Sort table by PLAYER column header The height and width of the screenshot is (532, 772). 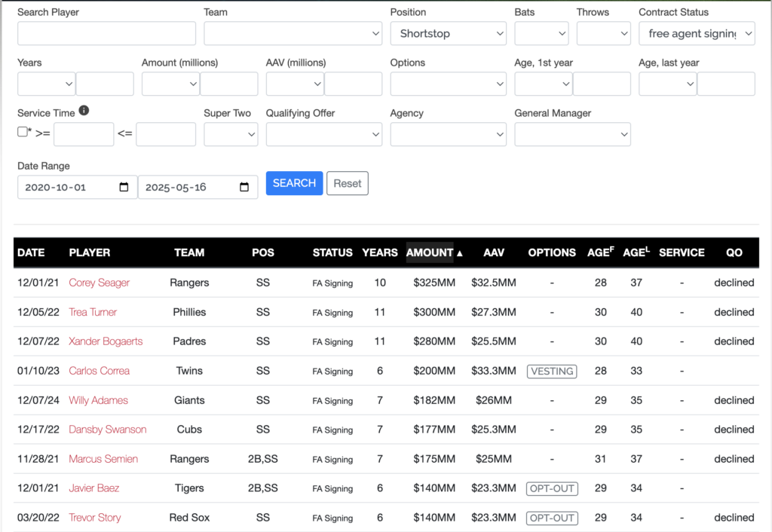pos(90,252)
